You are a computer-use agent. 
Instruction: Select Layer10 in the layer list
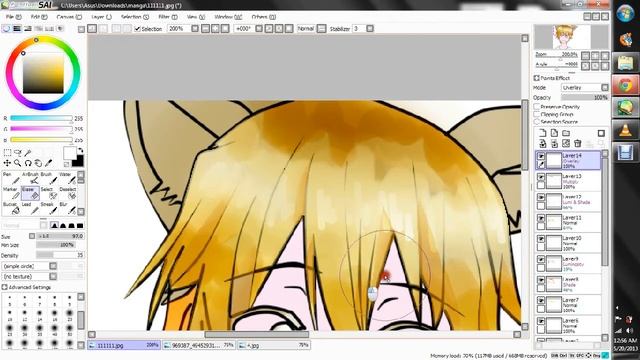[x=568, y=243]
